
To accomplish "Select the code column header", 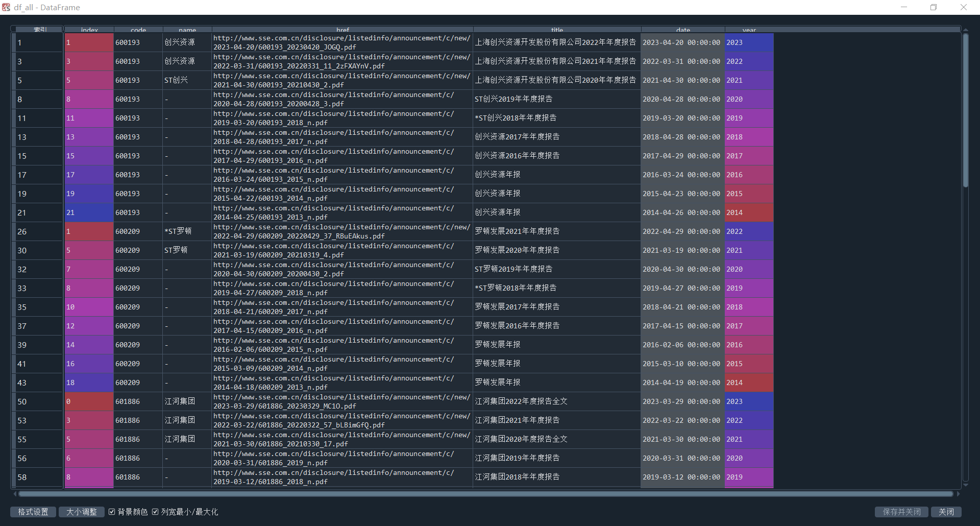I will (138, 30).
